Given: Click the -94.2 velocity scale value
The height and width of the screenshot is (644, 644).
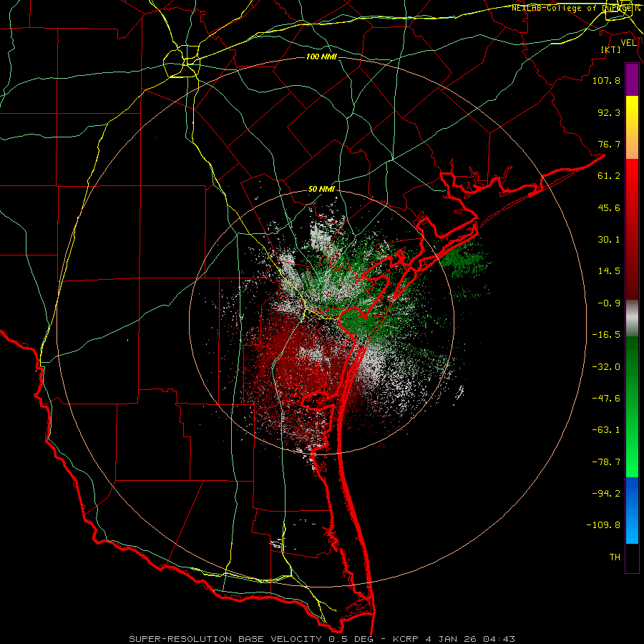Looking at the screenshot, I should pos(606,494).
